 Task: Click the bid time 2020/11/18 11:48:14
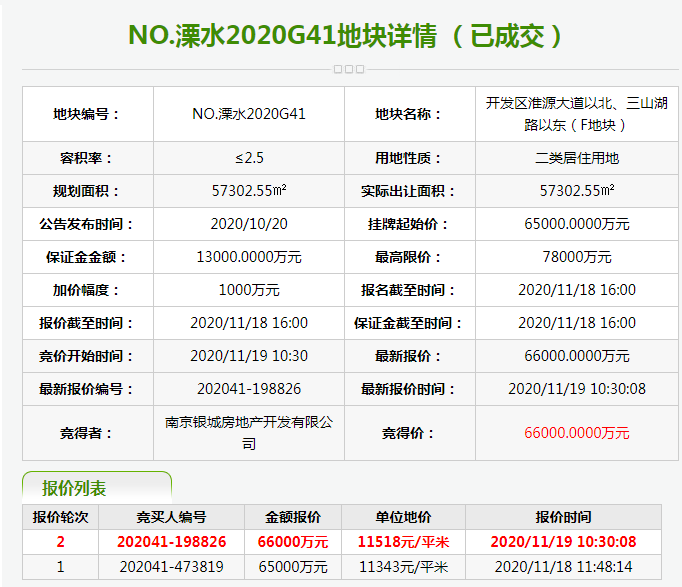coord(564,567)
